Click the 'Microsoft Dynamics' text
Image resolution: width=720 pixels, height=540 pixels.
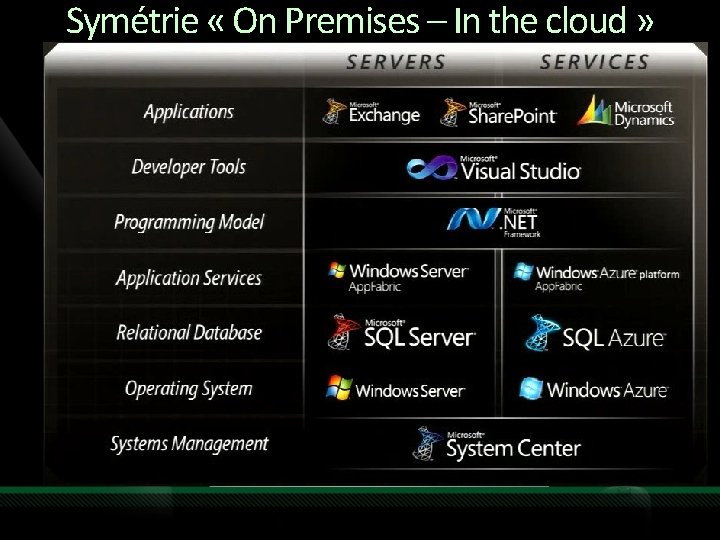(x=644, y=113)
